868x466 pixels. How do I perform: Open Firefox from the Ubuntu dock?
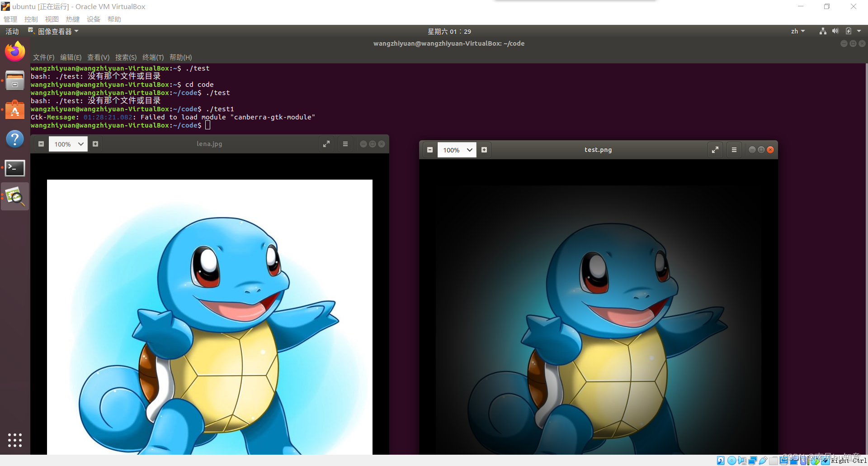click(x=15, y=52)
